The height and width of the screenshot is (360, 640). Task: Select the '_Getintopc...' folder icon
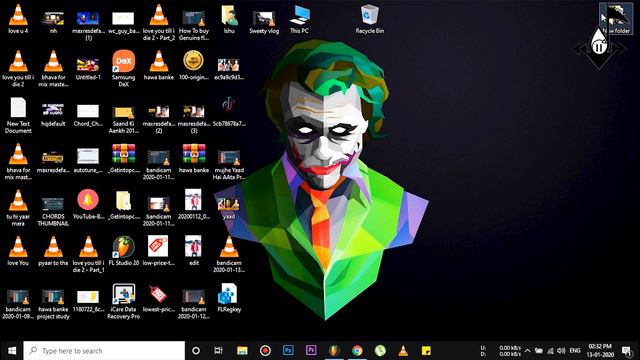coord(123,201)
